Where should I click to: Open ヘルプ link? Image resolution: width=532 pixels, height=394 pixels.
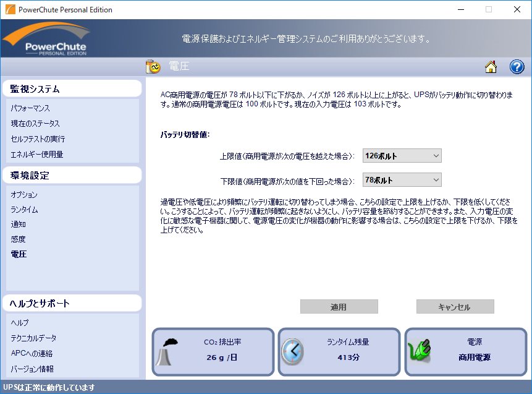coord(20,323)
